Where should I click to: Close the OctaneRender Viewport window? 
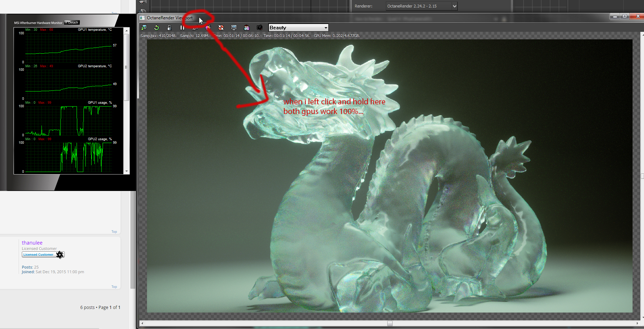tap(638, 16)
